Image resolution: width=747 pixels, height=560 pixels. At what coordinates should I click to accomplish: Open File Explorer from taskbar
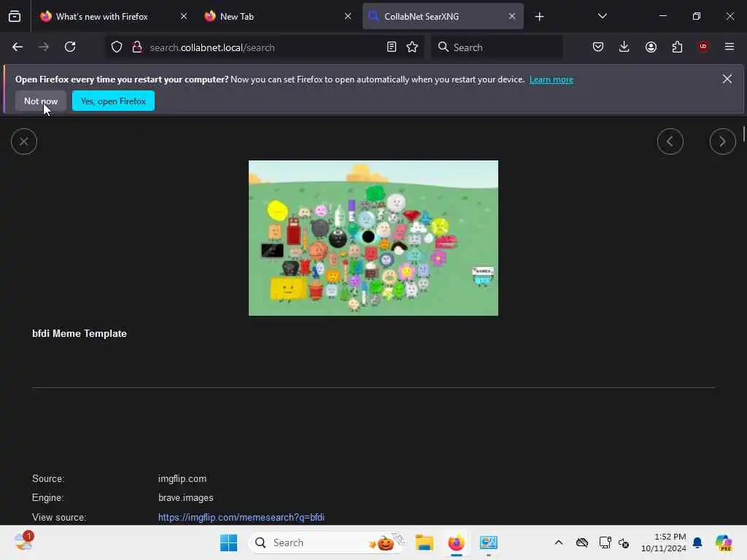(424, 542)
